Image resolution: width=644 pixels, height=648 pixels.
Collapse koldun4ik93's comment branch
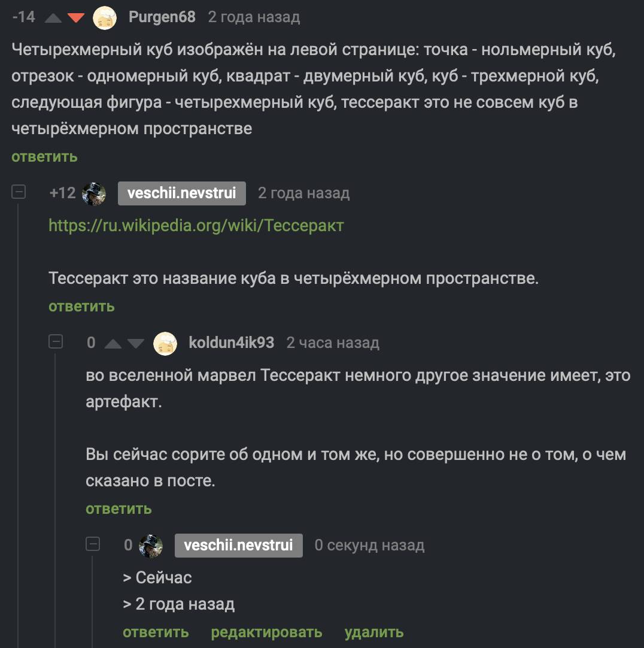click(x=57, y=341)
